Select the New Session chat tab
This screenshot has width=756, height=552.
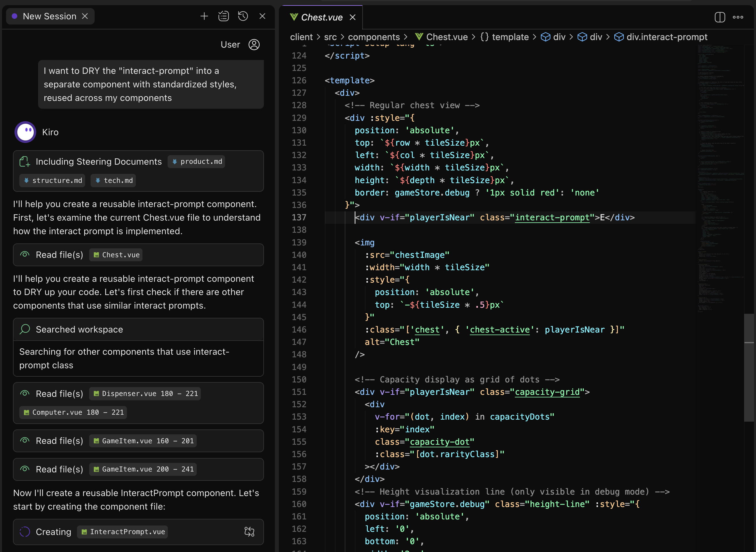point(49,16)
